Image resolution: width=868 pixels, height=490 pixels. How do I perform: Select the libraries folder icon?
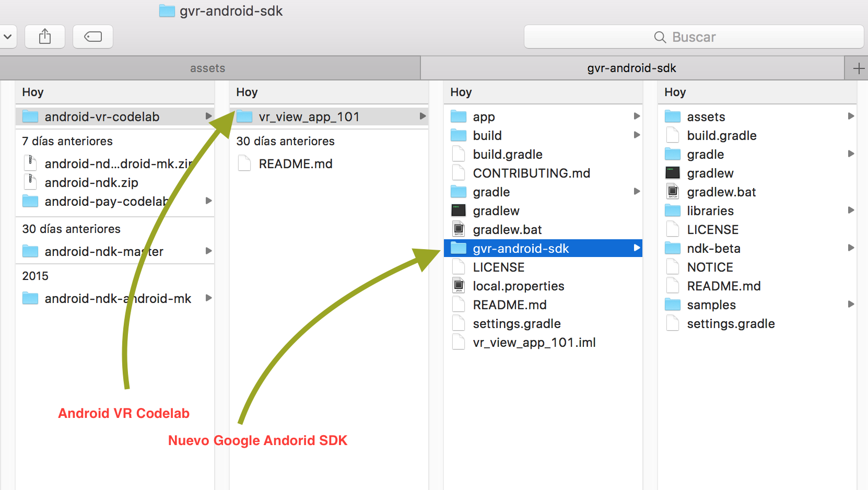[x=673, y=211]
